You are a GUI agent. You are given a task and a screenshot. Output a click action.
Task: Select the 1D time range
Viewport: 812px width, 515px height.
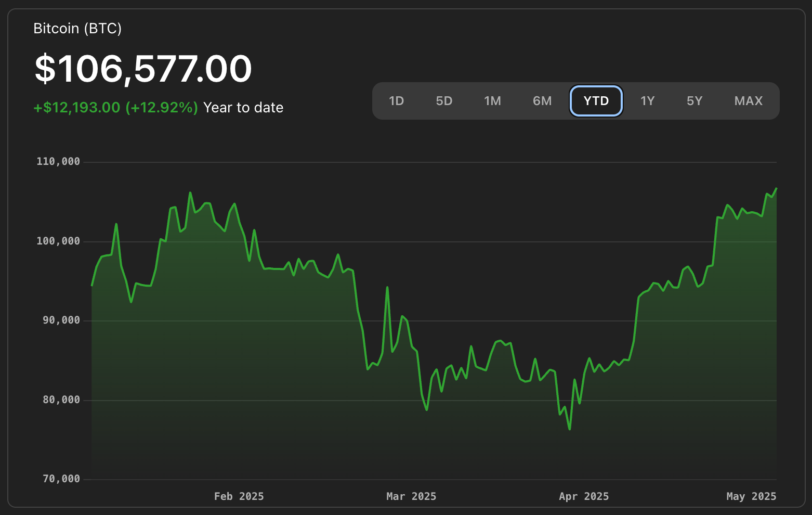(397, 101)
